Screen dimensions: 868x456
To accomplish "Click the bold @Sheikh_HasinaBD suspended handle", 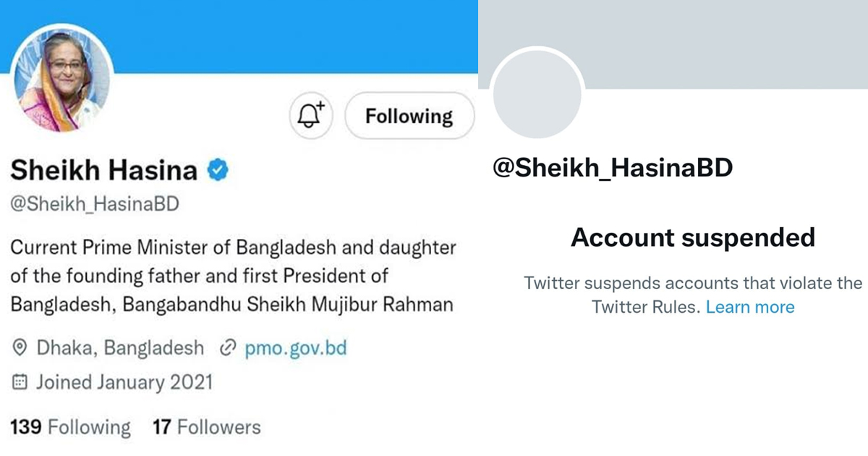I will (613, 169).
